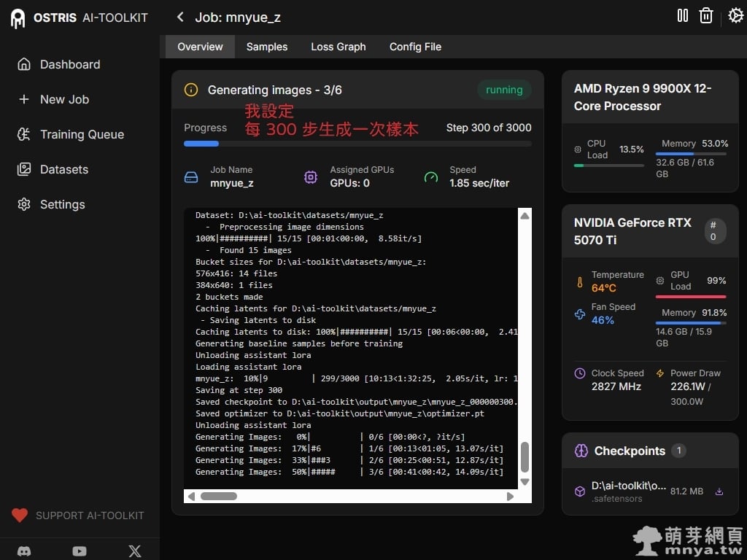Go to the Datasets page

coord(64,169)
